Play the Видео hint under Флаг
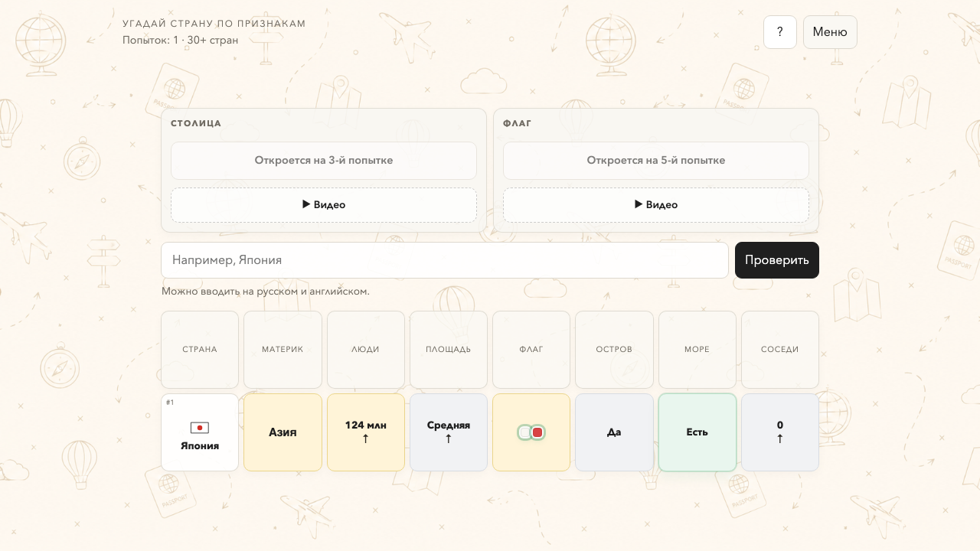Screen dimensions: 980x551 (x=656, y=205)
